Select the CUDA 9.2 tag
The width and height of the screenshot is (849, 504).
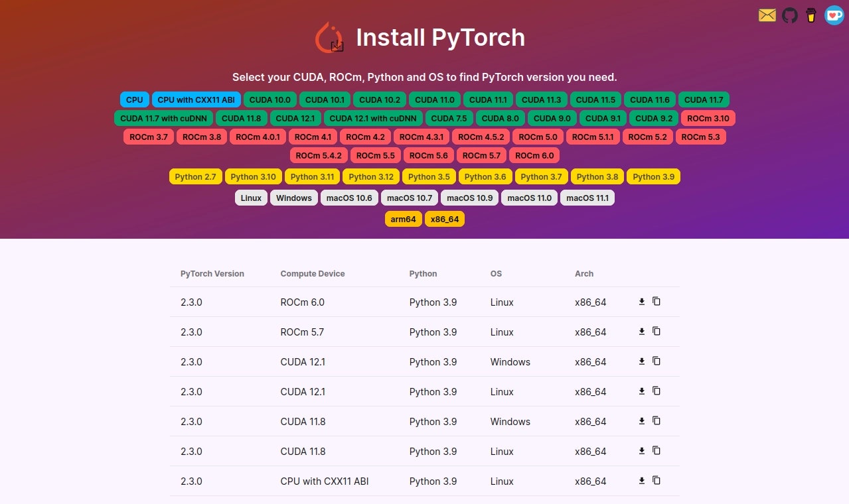654,119
